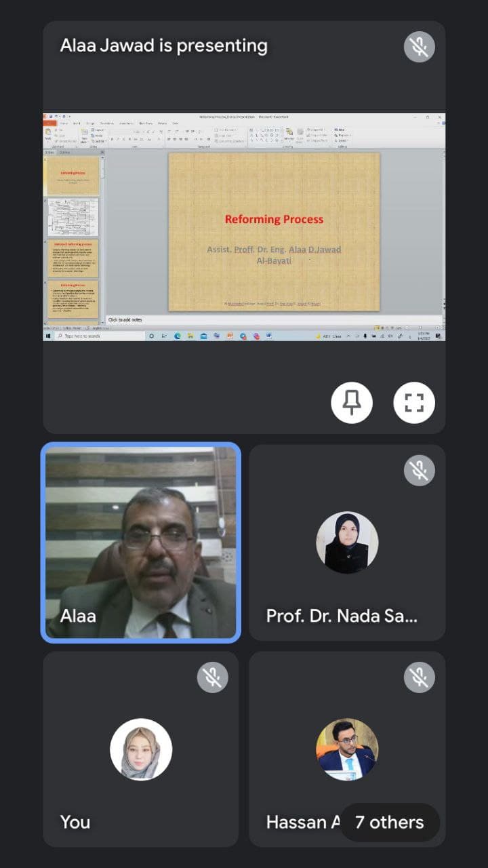Select fourth slide thumbnail in PowerPoint panel
The height and width of the screenshot is (868, 488).
pos(73,298)
